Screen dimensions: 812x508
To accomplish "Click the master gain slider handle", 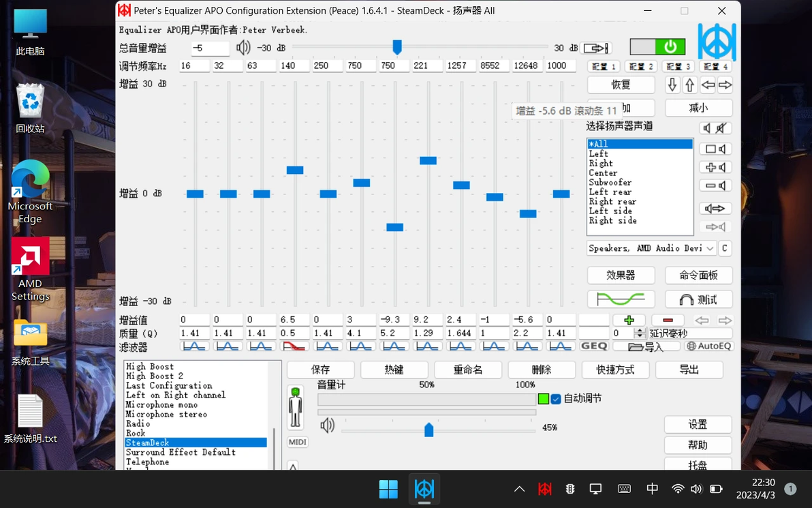I will tap(397, 47).
